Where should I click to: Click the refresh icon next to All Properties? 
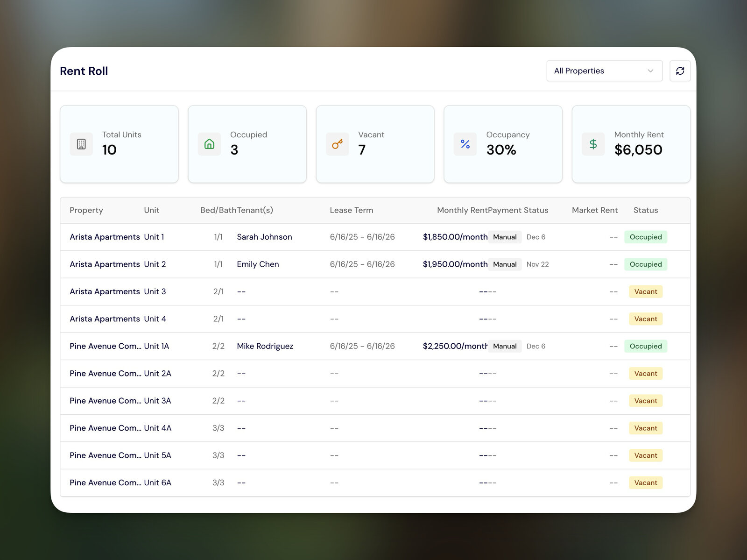(x=680, y=71)
